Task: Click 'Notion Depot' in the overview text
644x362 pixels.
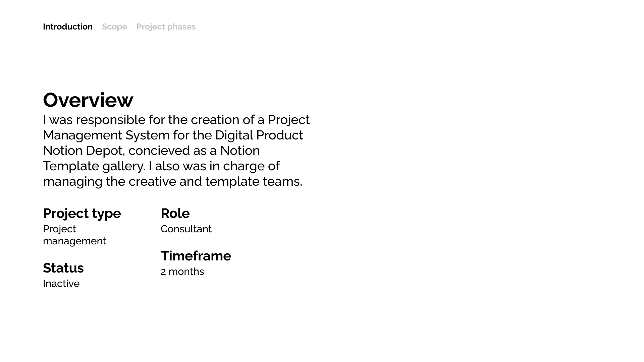Action: pos(84,151)
